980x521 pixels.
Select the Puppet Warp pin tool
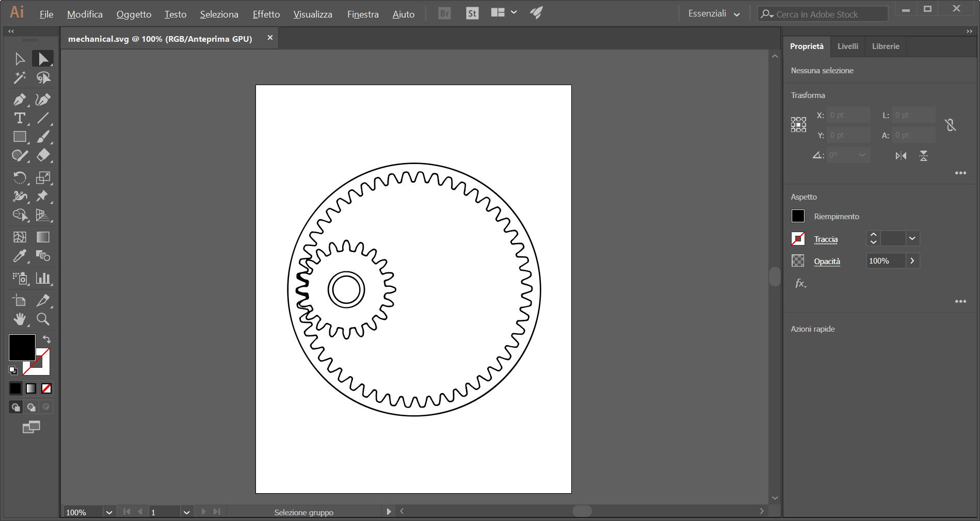[43, 197]
